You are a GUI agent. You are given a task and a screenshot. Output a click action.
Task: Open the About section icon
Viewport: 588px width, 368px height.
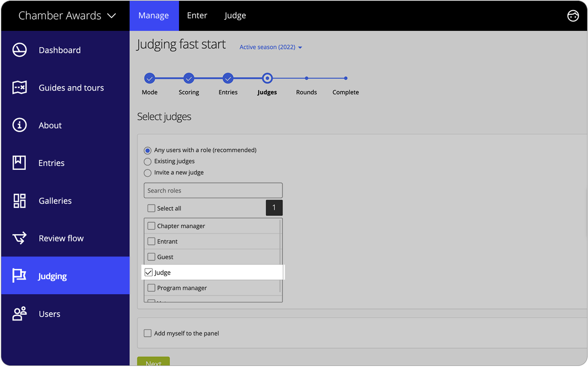[x=19, y=125]
